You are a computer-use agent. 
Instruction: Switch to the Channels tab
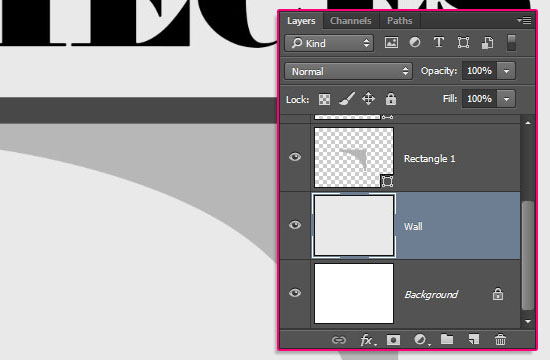(x=350, y=21)
